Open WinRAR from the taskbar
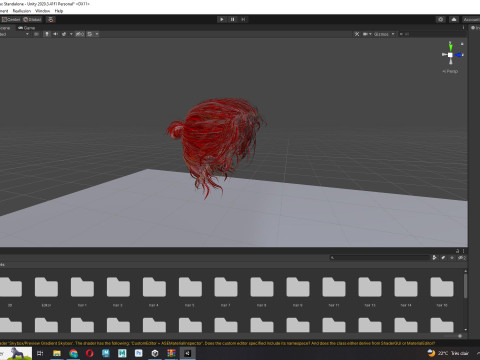This screenshot has width=480, height=360. 171,353
